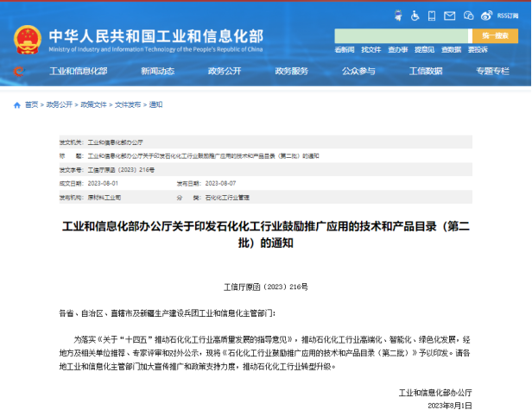The width and height of the screenshot is (532, 410).
Task: Click the salutation line beginning 各省、自治区
Action: (168, 313)
